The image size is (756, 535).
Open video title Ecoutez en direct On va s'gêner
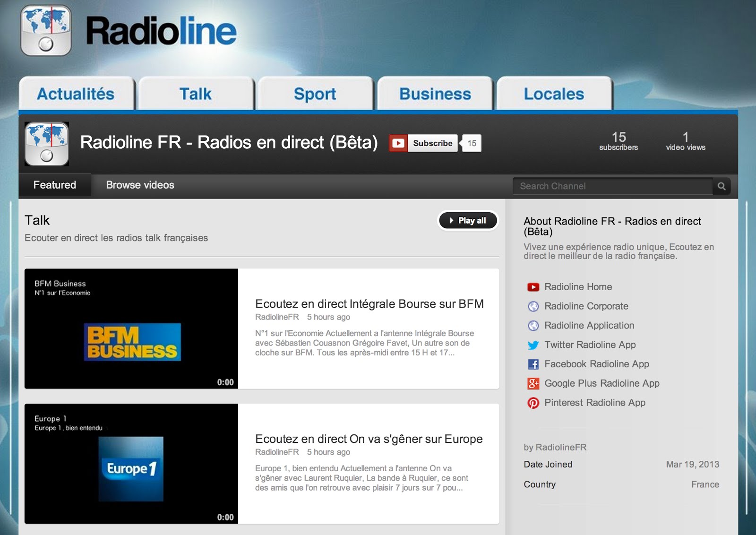pyautogui.click(x=369, y=439)
